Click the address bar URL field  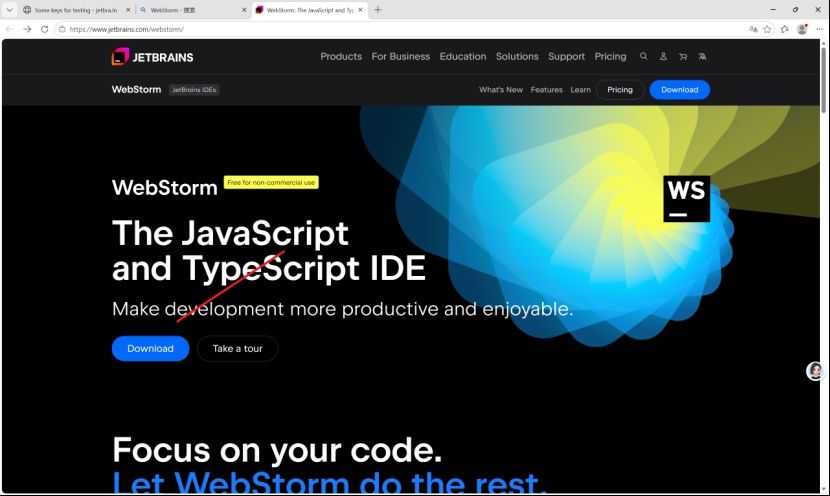402,29
